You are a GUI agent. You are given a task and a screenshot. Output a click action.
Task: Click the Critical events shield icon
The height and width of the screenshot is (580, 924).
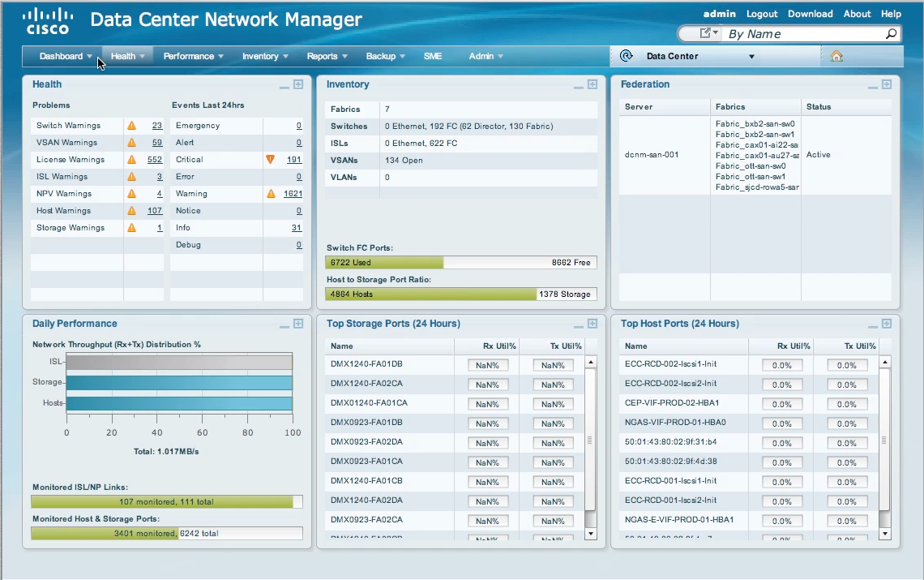coord(271,159)
